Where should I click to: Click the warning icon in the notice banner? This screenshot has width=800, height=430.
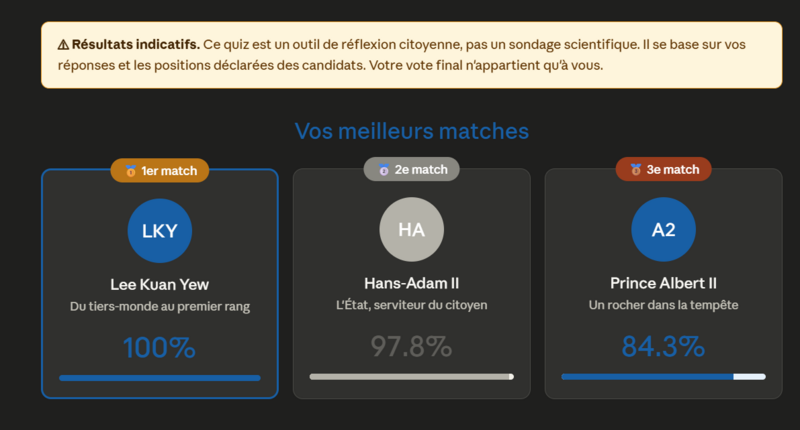click(63, 45)
